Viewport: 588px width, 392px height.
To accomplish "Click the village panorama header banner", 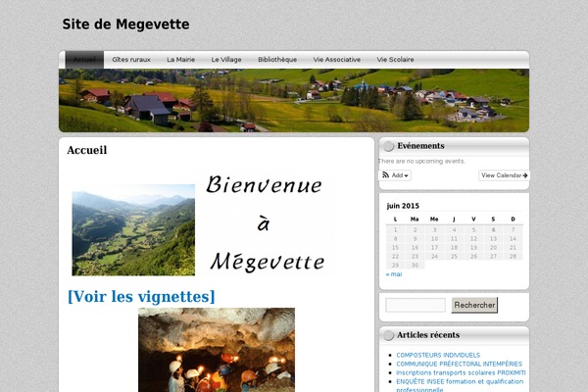I will 294,100.
